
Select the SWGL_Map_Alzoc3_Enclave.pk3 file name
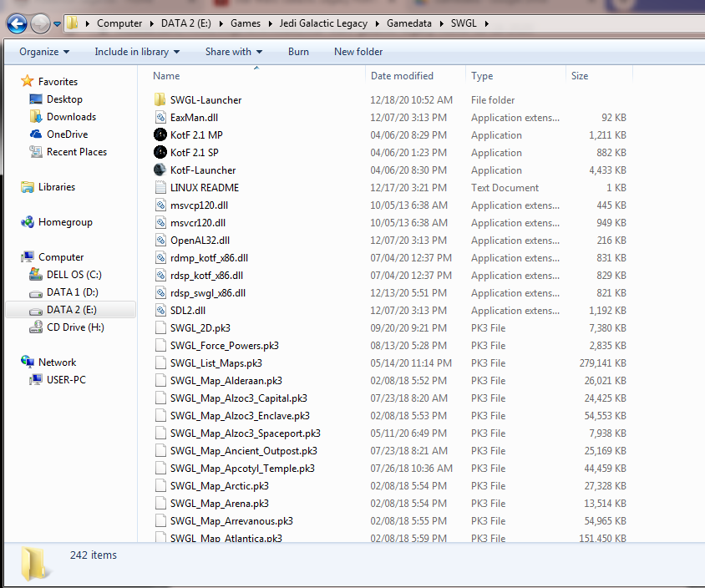pyautogui.click(x=240, y=416)
